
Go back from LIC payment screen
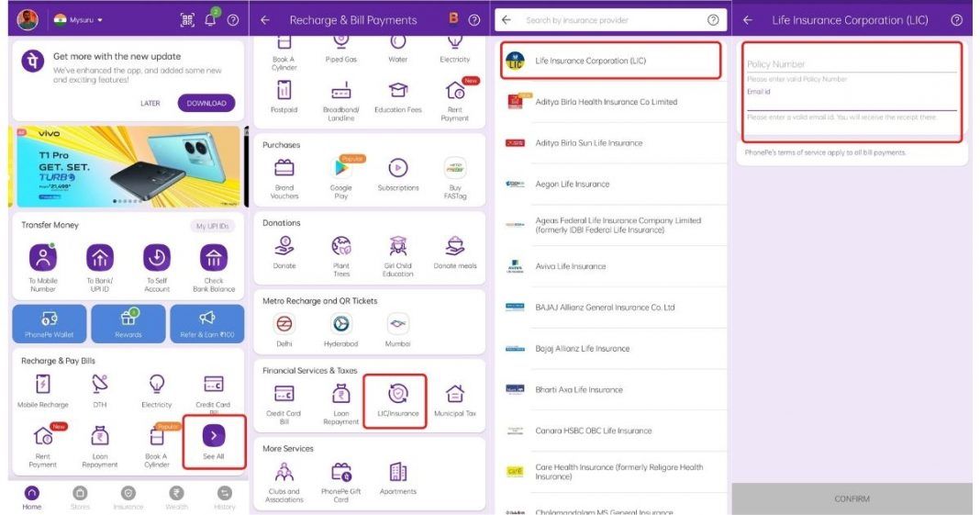[748, 20]
